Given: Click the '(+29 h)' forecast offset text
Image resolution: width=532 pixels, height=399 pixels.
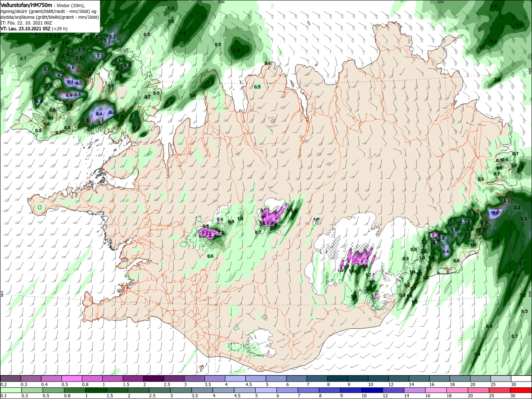Looking at the screenshot, I should tap(60, 29).
